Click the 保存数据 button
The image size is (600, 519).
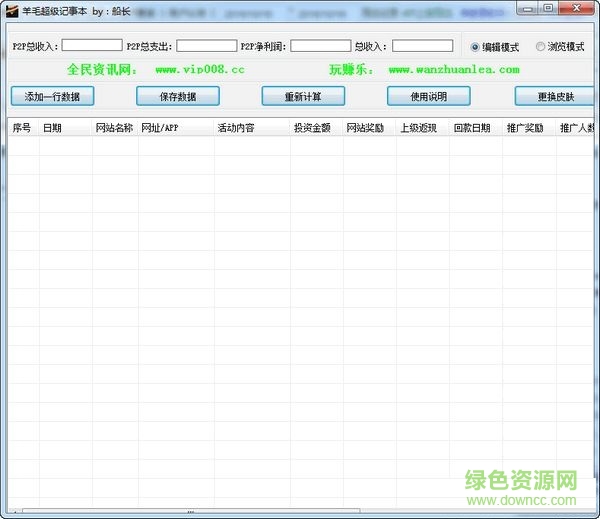tap(178, 96)
